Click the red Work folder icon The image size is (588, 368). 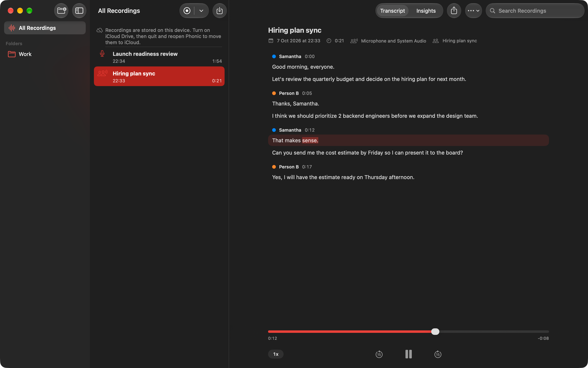(12, 54)
